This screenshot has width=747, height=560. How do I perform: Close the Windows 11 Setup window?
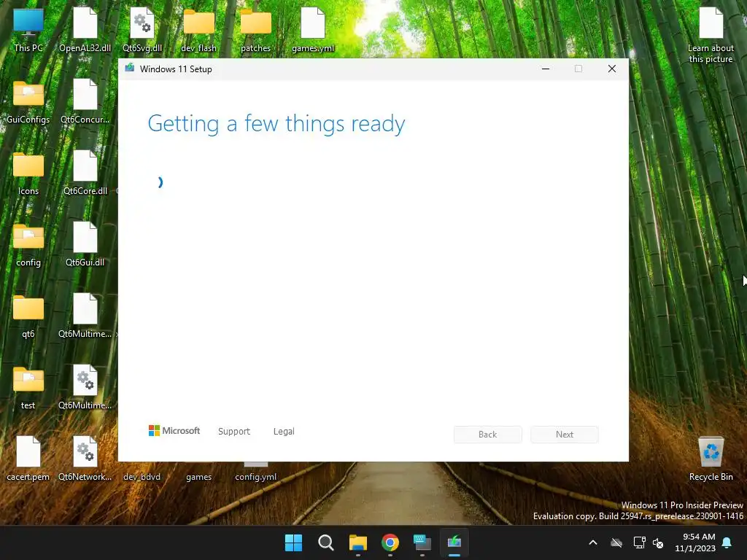[612, 69]
